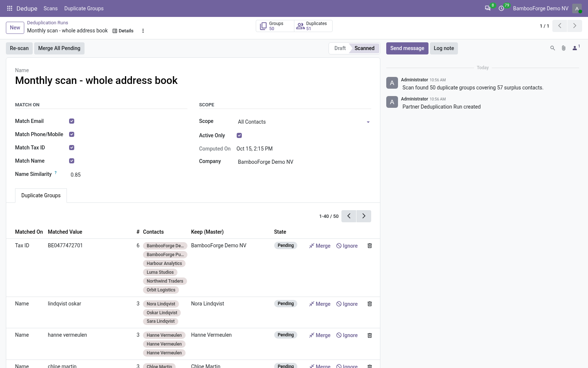Select the Duplicate Groups tab

point(41,195)
